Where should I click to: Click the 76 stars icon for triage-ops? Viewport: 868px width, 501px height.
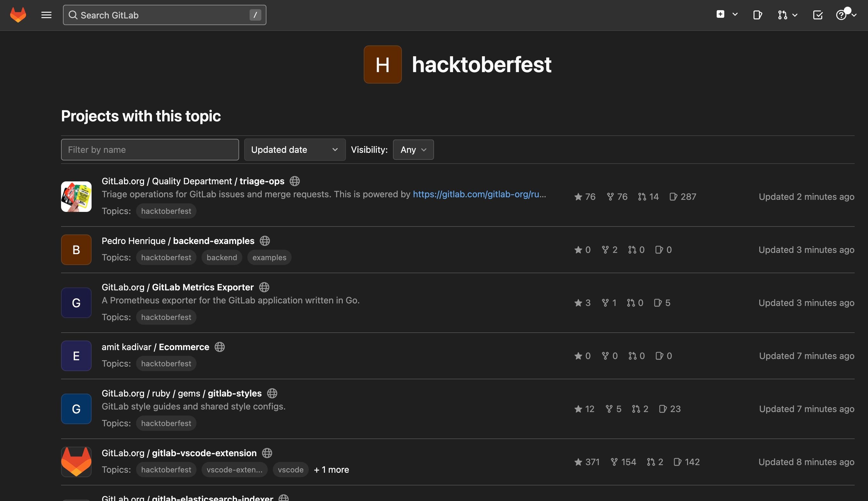pyautogui.click(x=578, y=196)
